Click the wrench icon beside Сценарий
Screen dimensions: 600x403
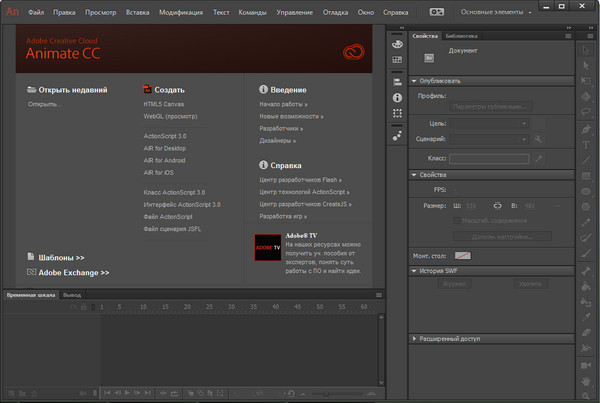(538, 139)
